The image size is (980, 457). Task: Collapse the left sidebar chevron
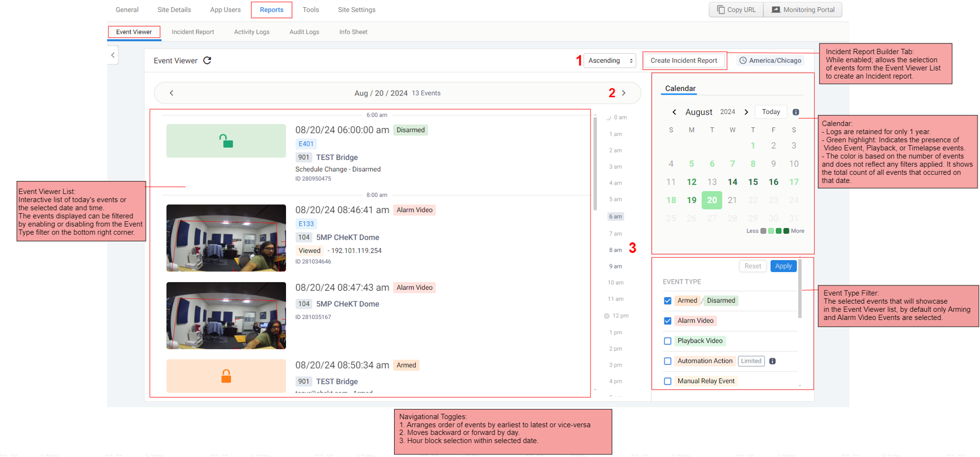tap(113, 55)
